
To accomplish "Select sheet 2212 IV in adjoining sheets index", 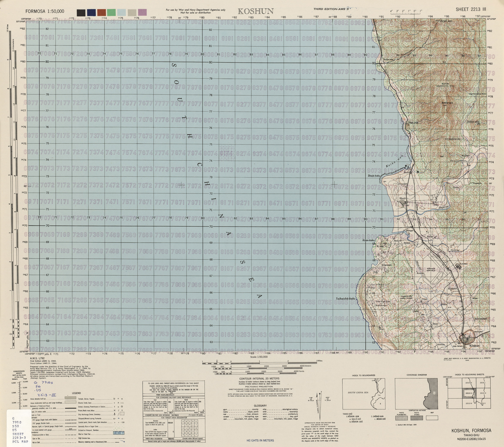I will tap(469, 403).
